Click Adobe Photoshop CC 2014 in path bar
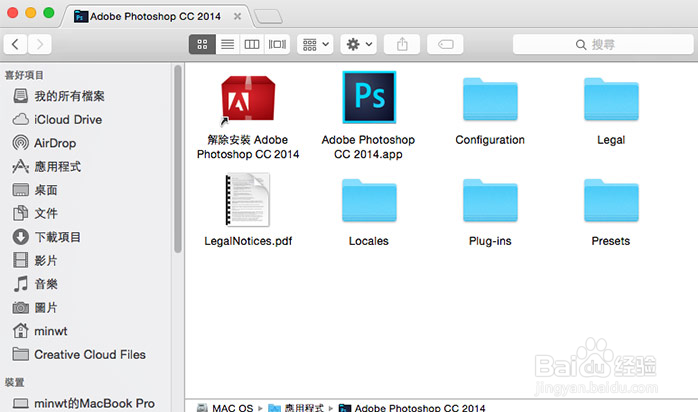The height and width of the screenshot is (412, 698). coord(412,407)
